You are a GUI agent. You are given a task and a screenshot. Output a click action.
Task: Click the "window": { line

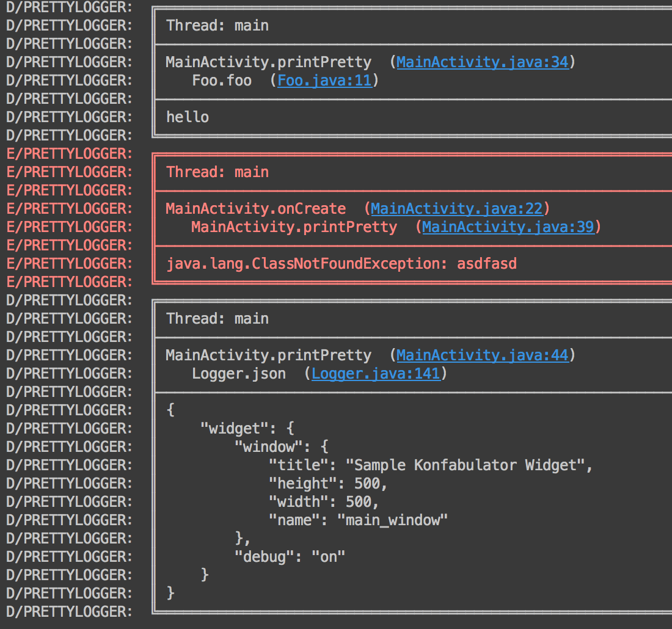point(282,447)
